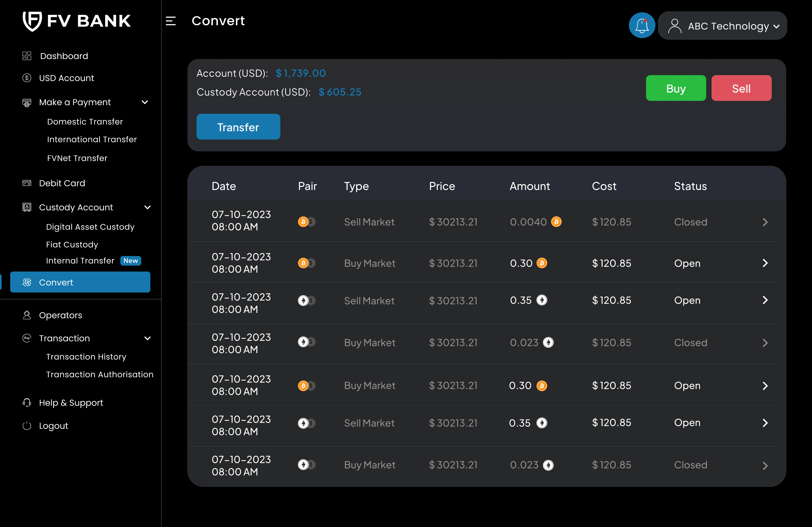Open details arrow of first Sell Market row

tap(765, 222)
